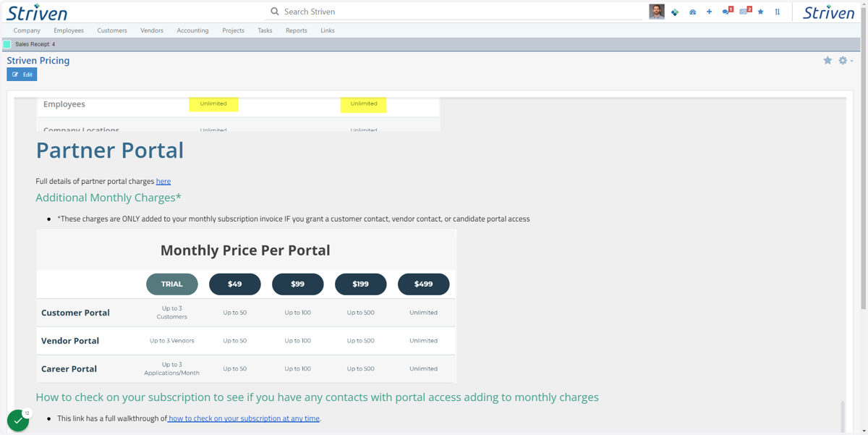The image size is (868, 435).
Task: Click the Striven logo at top left
Action: [37, 12]
